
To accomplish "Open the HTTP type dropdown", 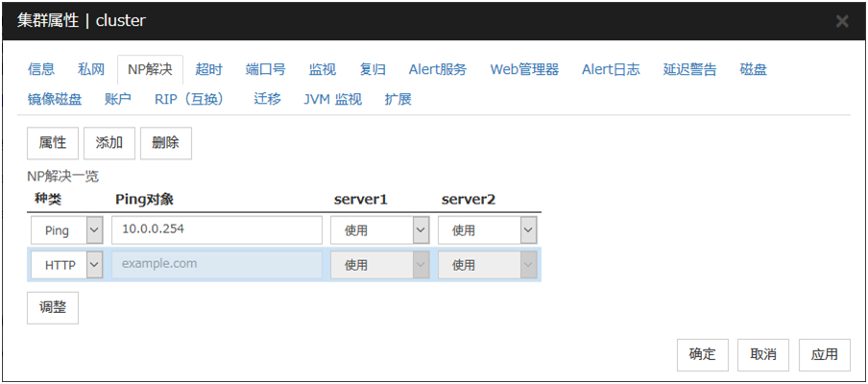I will (66, 265).
